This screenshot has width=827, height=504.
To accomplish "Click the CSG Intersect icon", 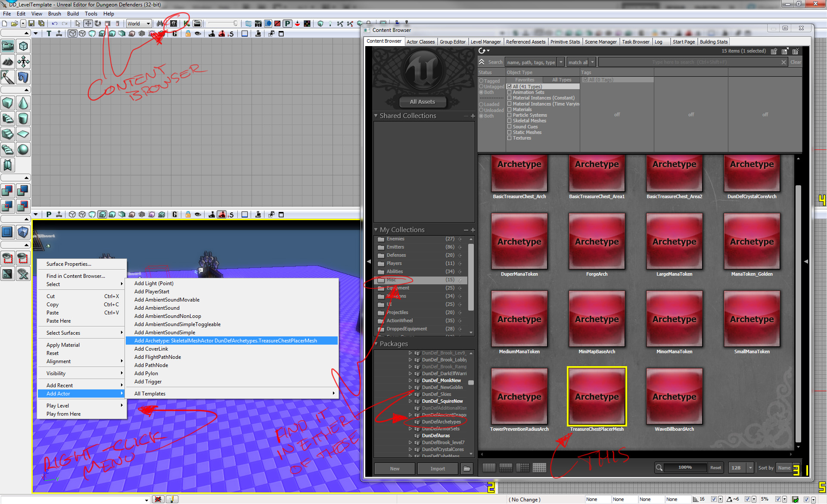I will pos(8,206).
